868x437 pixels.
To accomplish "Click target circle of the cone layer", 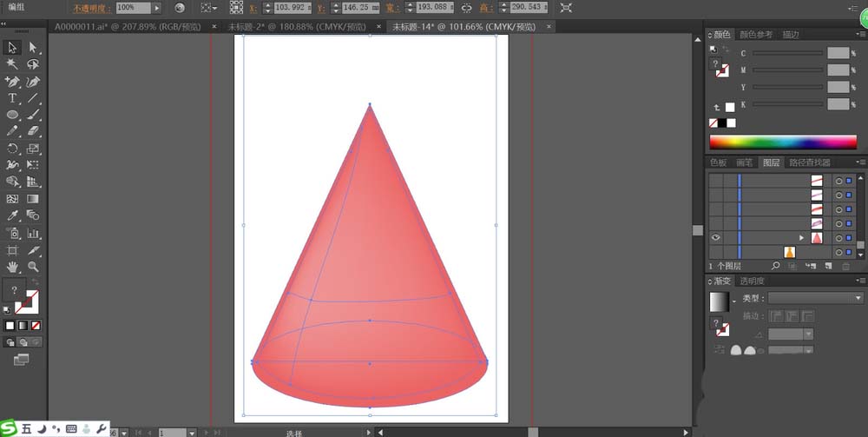I will 838,238.
